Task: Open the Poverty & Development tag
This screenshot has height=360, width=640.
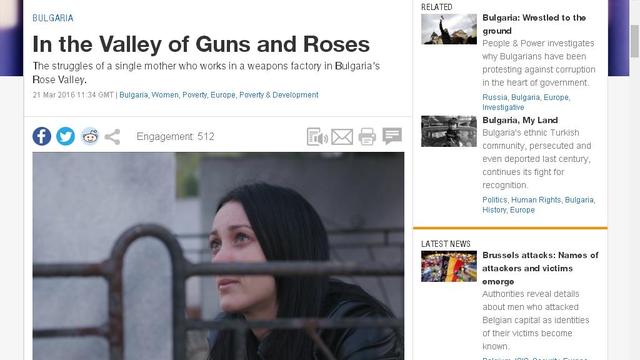Action: [x=279, y=95]
